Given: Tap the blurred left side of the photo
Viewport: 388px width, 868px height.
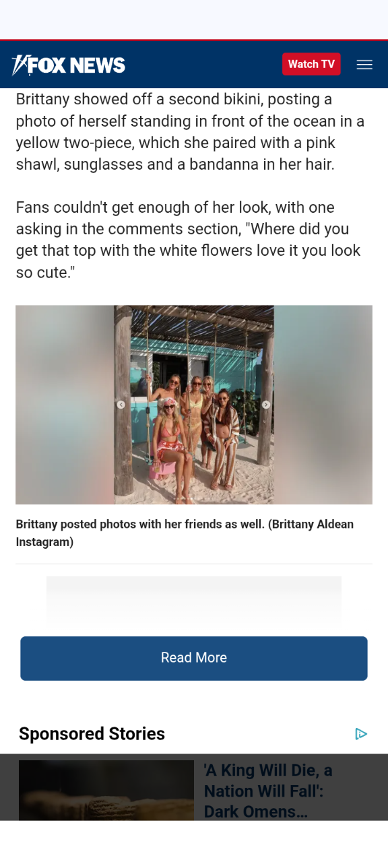Looking at the screenshot, I should tap(65, 405).
